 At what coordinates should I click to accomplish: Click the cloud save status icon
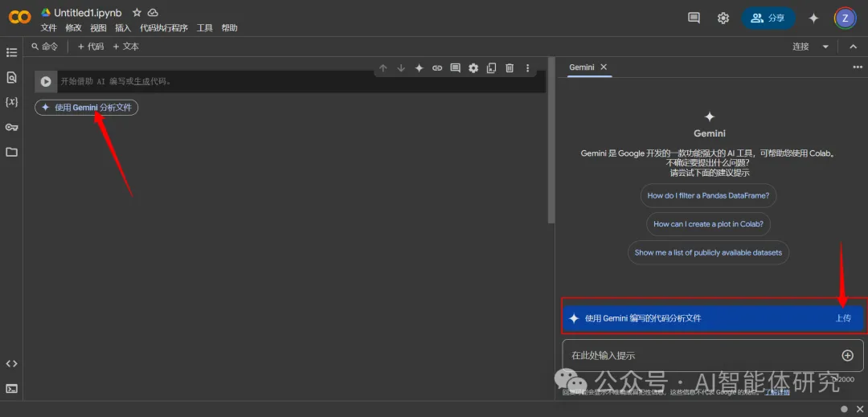tap(153, 13)
